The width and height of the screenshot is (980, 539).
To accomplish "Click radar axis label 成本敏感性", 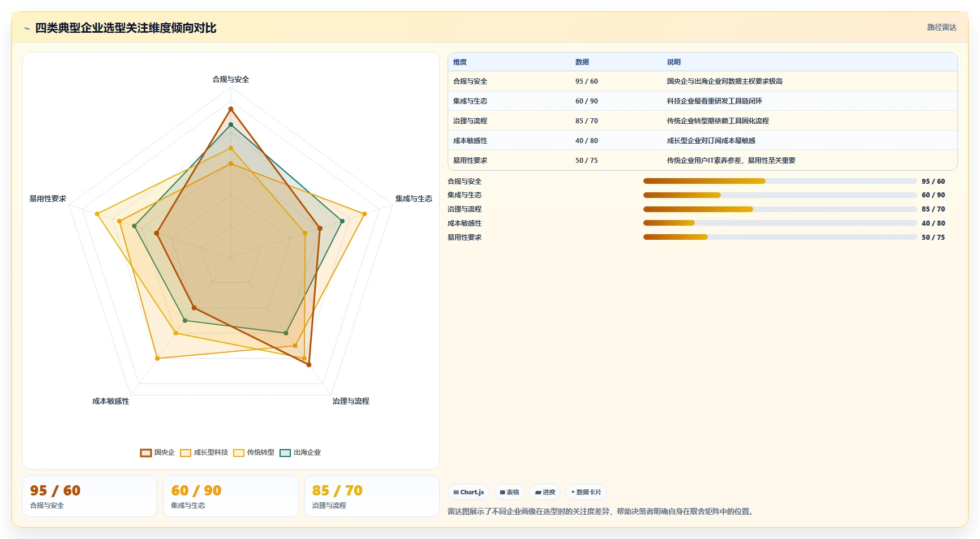I will [x=111, y=402].
